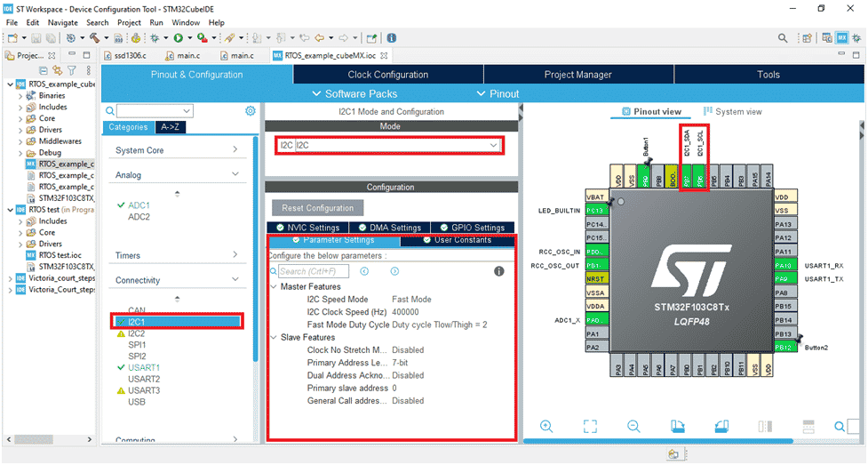
Task: Click the parameter Search (Ctrl+F) field
Action: click(x=314, y=271)
